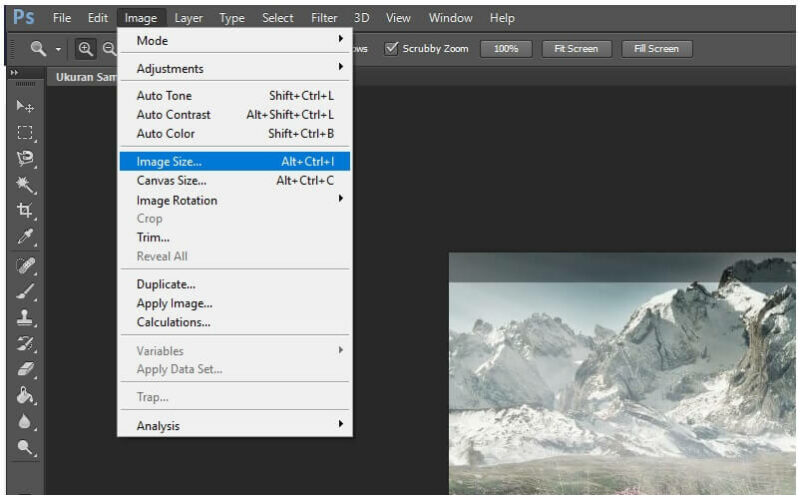Select the Dodge tool
Image resolution: width=800 pixels, height=500 pixels.
coord(24,447)
